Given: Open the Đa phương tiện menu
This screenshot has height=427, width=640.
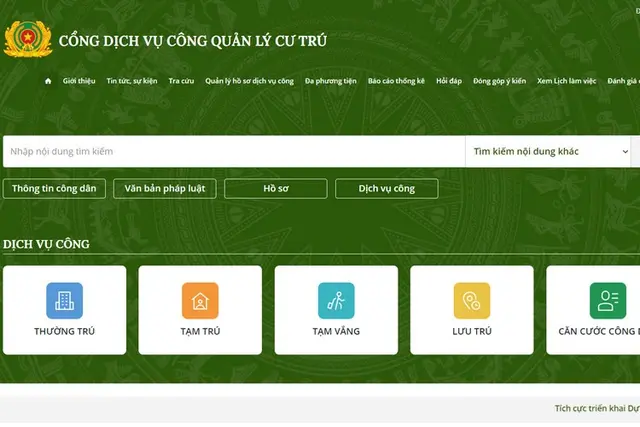Looking at the screenshot, I should pyautogui.click(x=331, y=81).
